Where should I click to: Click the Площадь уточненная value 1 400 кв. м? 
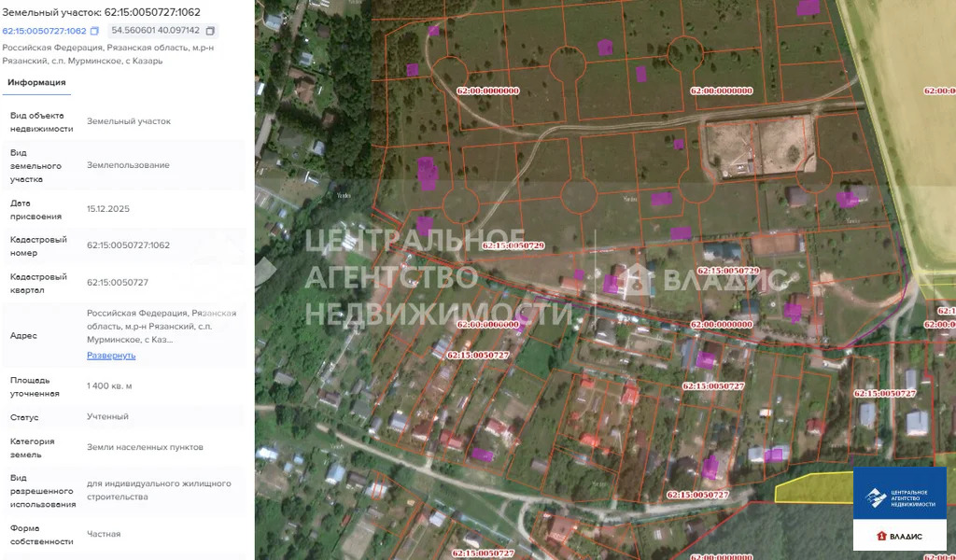[109, 386]
